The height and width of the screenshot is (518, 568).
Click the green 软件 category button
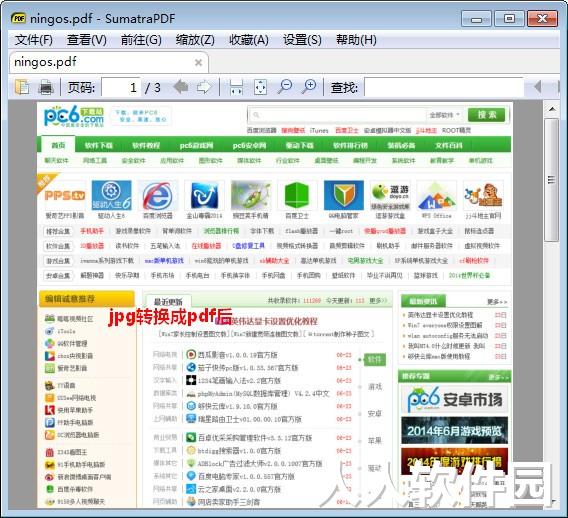coord(375,359)
